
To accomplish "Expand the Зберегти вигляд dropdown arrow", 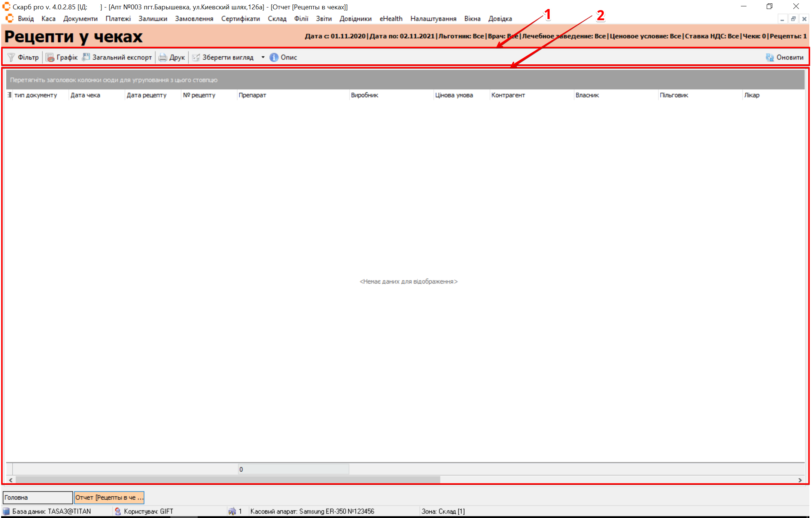I will [263, 57].
